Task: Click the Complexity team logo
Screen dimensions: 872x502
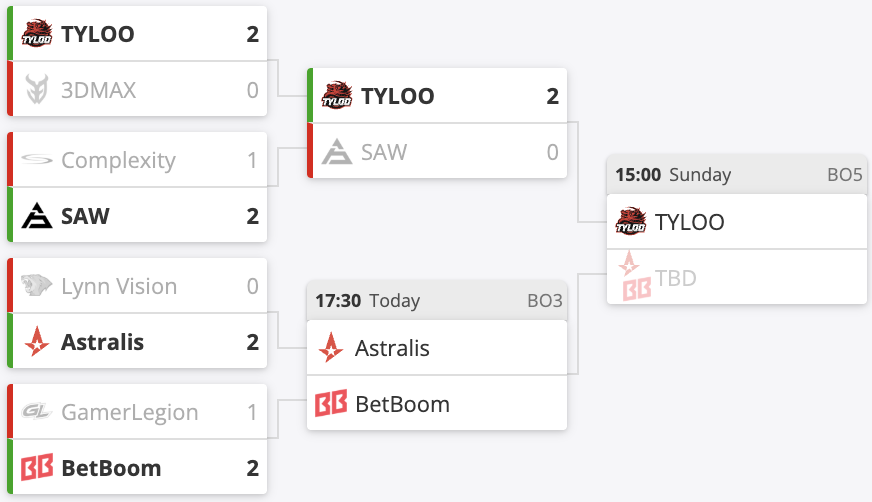Action: pyautogui.click(x=37, y=160)
